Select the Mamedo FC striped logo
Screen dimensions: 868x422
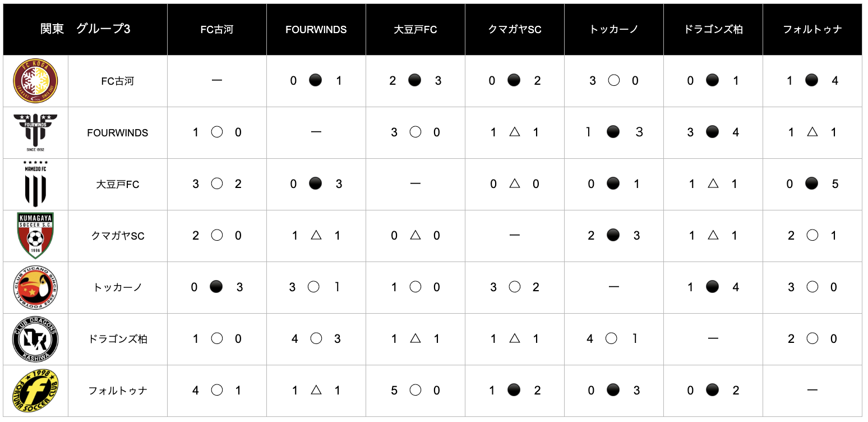click(35, 184)
